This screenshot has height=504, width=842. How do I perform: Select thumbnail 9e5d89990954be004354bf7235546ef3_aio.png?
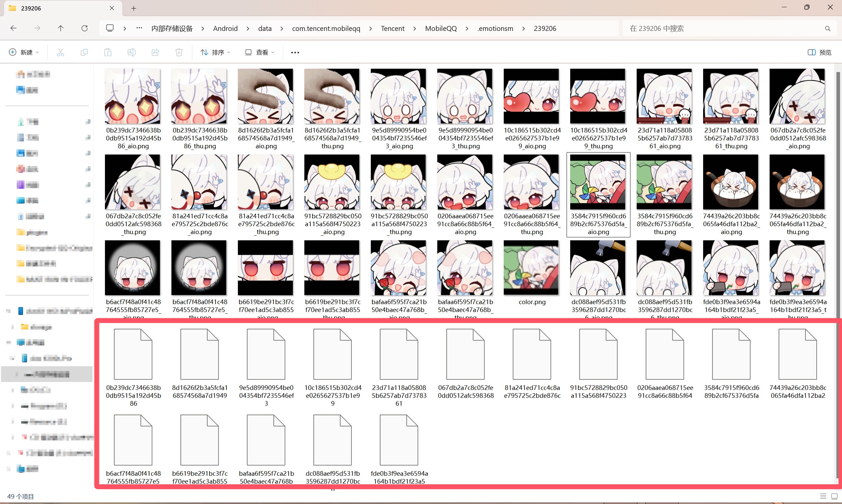tap(399, 109)
